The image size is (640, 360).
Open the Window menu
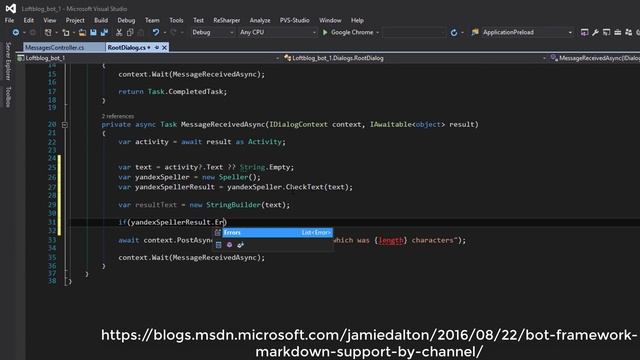(x=330, y=20)
